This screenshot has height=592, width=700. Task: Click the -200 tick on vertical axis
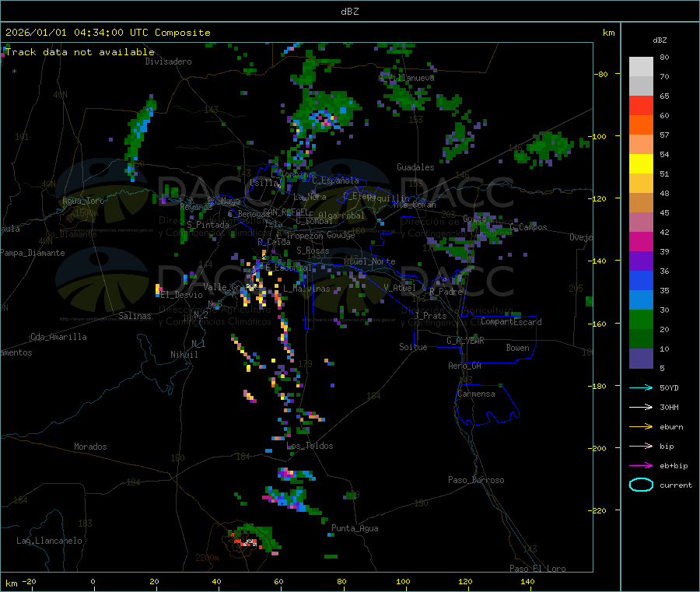[598, 448]
